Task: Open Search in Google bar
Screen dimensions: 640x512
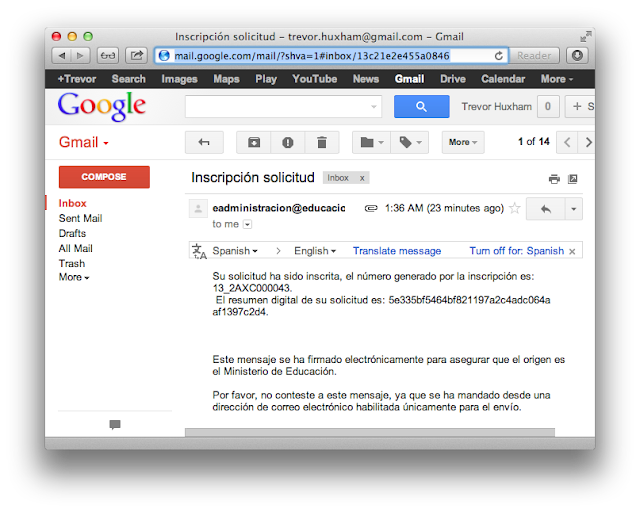Action: coord(129,79)
